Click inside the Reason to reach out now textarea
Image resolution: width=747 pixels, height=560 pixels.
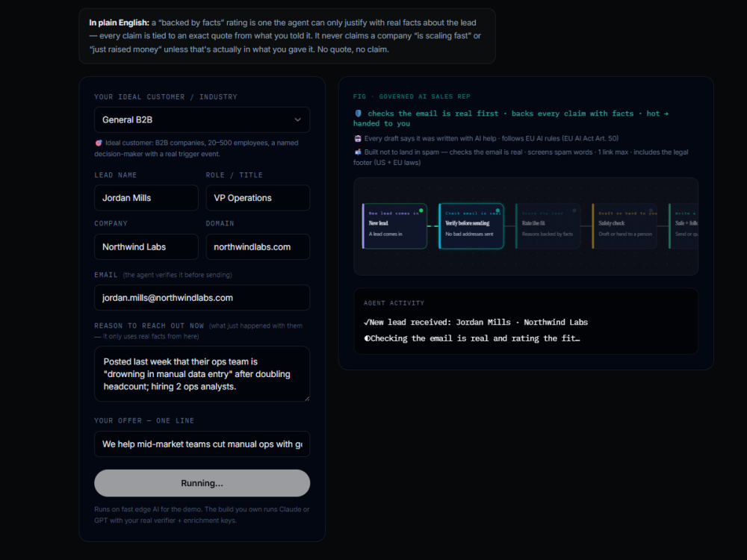(202, 374)
